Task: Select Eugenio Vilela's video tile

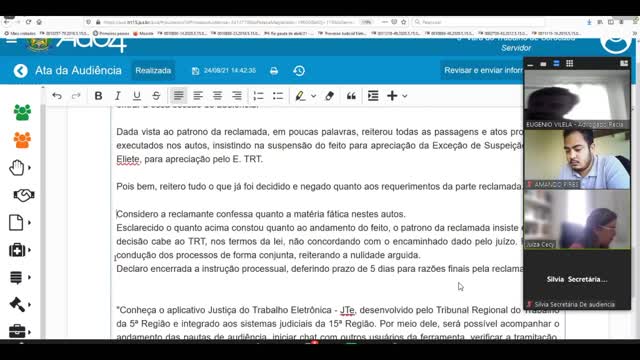Action: (x=577, y=99)
